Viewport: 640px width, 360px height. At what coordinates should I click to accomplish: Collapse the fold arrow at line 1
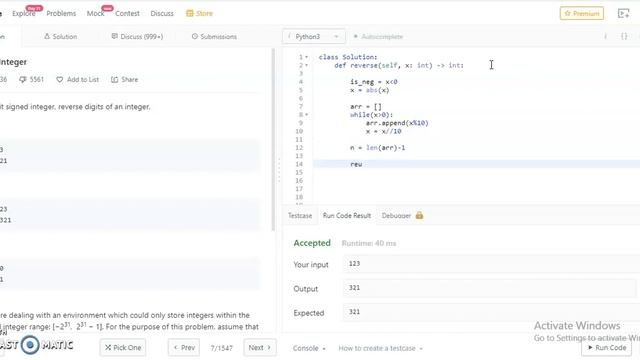[x=307, y=57]
